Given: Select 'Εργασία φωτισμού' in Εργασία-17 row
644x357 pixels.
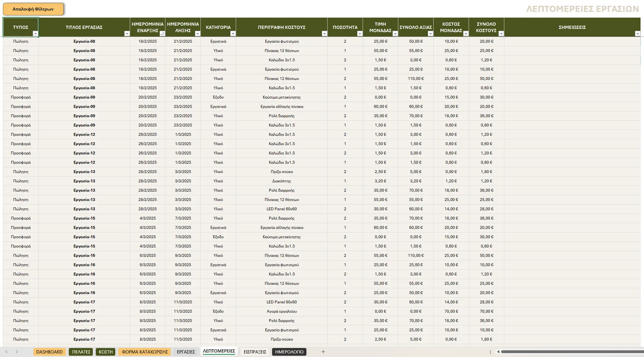Looking at the screenshot, I should click(x=282, y=330).
